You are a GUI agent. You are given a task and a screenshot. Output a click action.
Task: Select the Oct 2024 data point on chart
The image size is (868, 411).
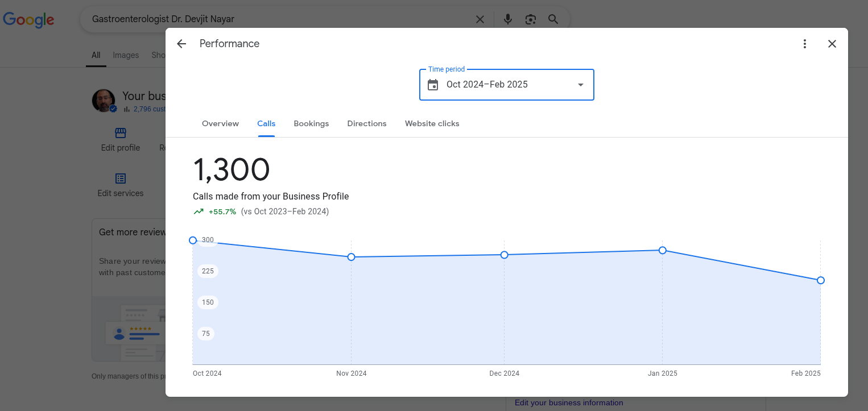coord(193,240)
